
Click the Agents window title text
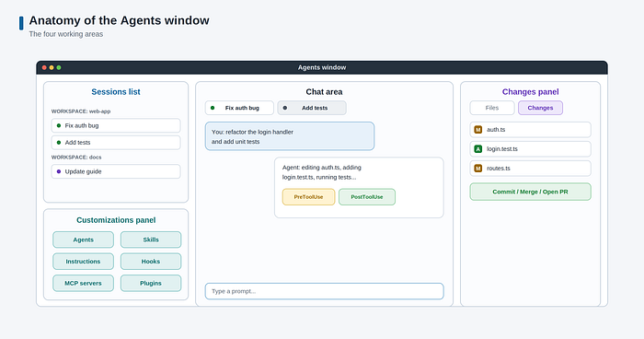[x=322, y=67]
